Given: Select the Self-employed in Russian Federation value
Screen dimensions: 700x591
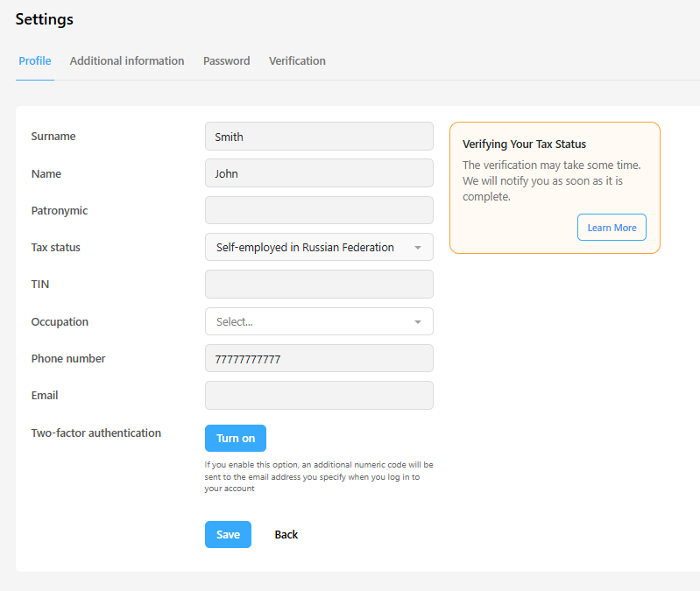Looking at the screenshot, I should pyautogui.click(x=305, y=248).
